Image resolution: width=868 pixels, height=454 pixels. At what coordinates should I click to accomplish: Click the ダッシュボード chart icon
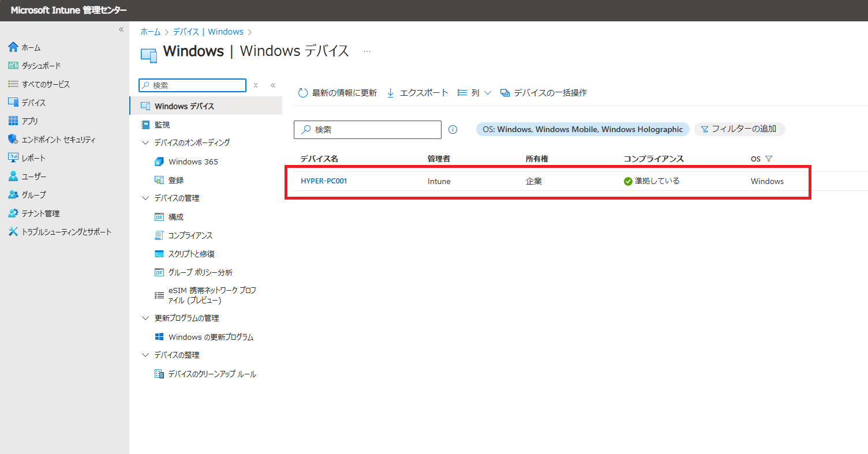click(13, 66)
